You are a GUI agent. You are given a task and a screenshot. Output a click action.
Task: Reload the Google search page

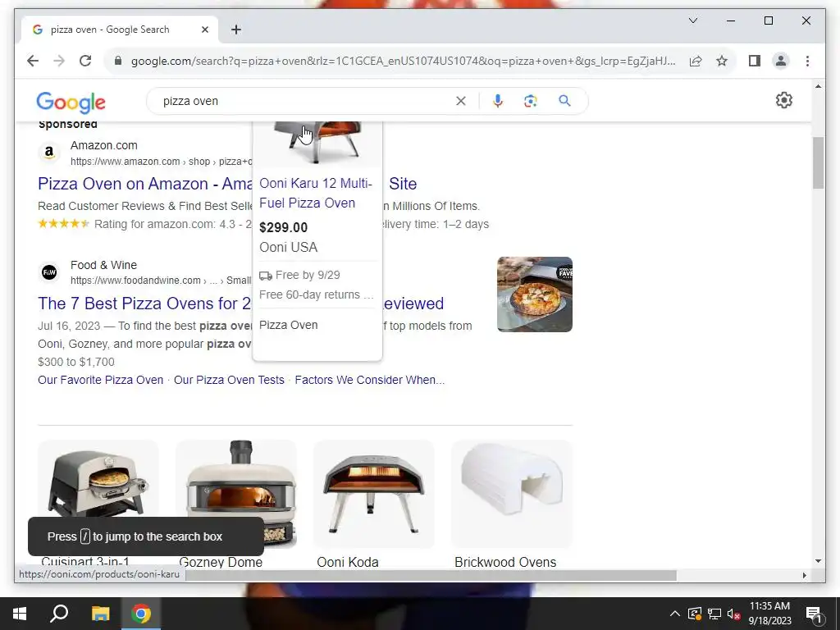point(85,61)
